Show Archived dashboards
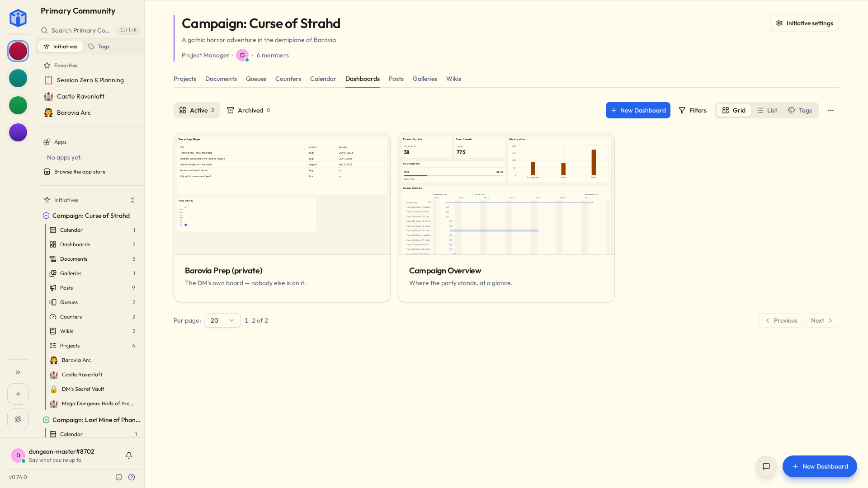Viewport: 868px width, 488px height. 249,110
